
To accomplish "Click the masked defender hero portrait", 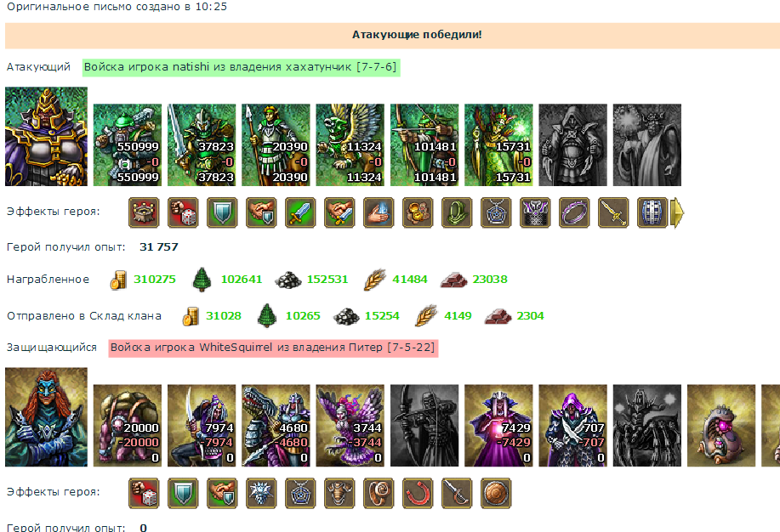I will tap(46, 417).
